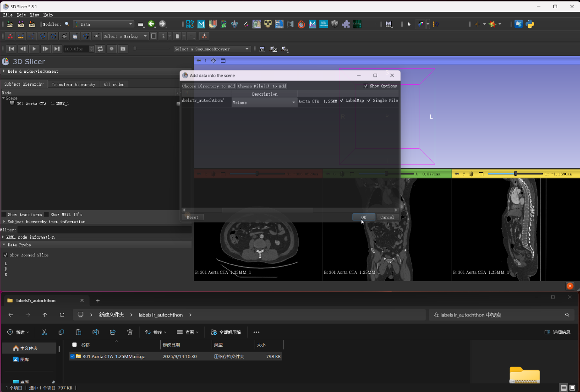The width and height of the screenshot is (580, 392).
Task: Adjust the yellow slice view offset slider
Action: [x=515, y=174]
